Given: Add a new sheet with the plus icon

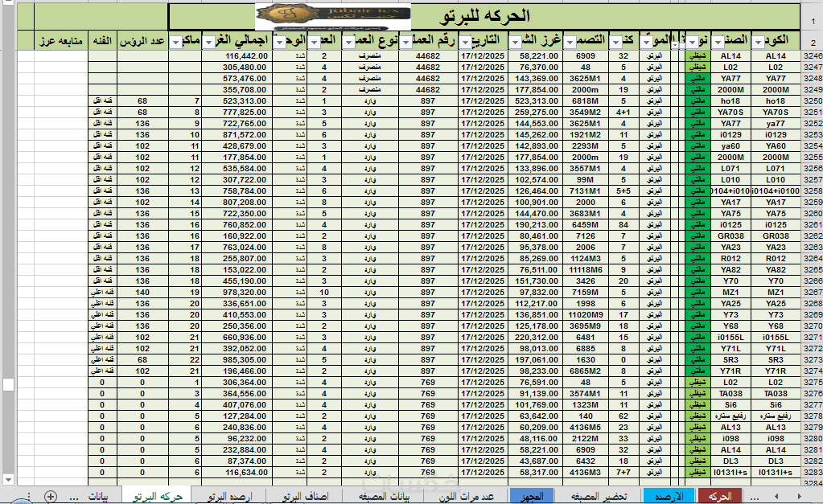Looking at the screenshot, I should [x=51, y=496].
